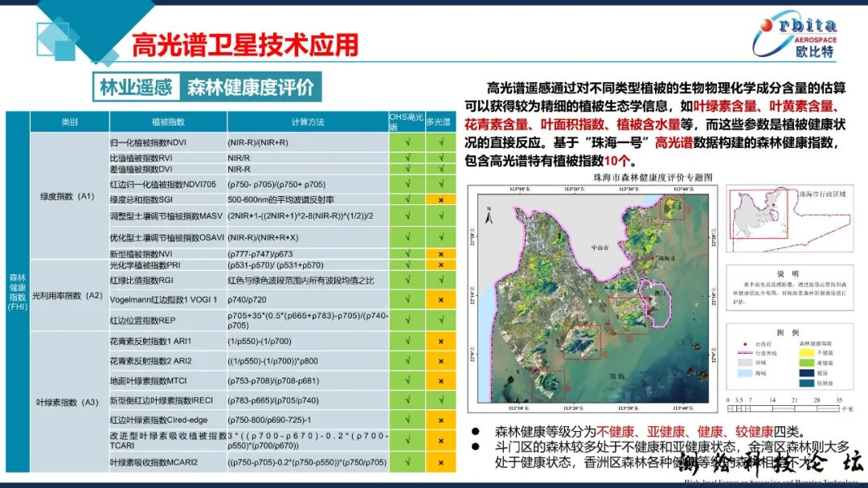Click the map title 珠海市森林健康度评价专题图

tap(653, 177)
